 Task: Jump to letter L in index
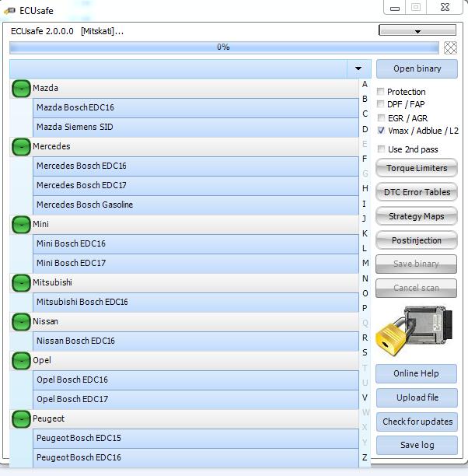click(365, 248)
